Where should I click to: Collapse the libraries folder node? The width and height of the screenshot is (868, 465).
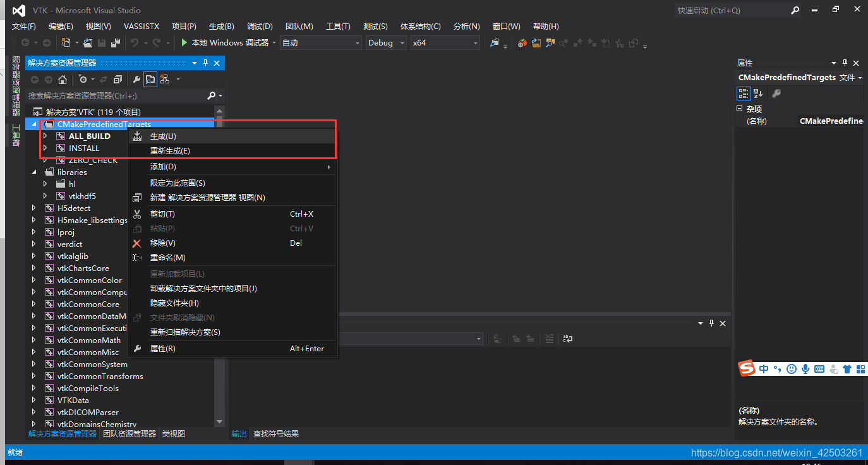tap(34, 172)
